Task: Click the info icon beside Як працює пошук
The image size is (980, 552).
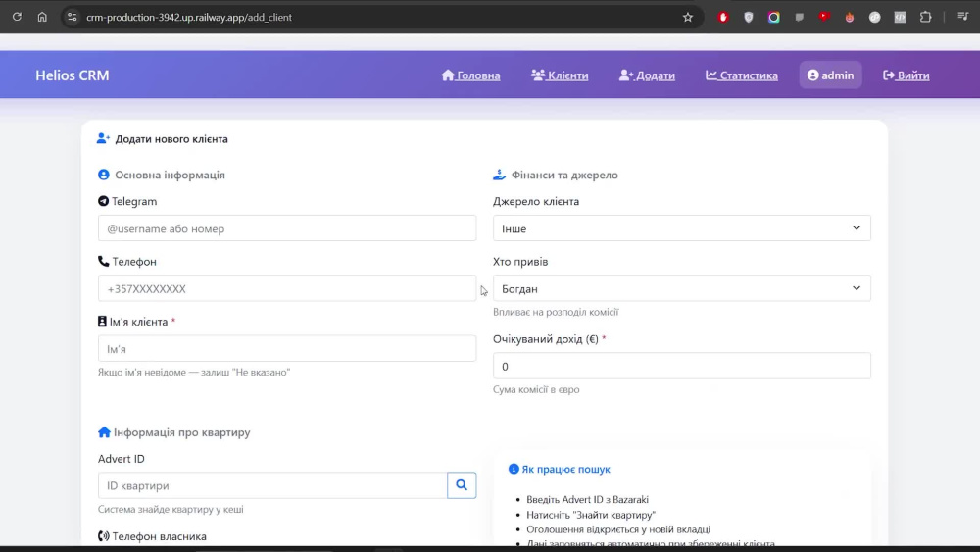Action: pos(514,469)
